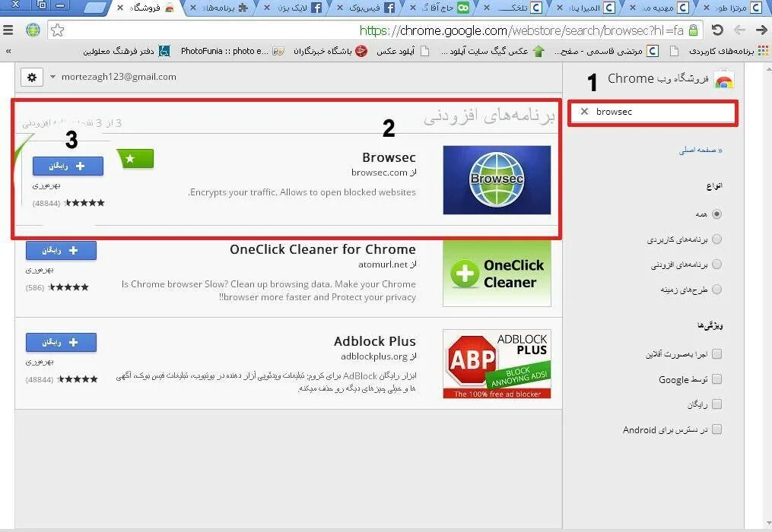The width and height of the screenshot is (772, 532).
Task: Switch to the تلخک tab
Action: click(x=512, y=8)
